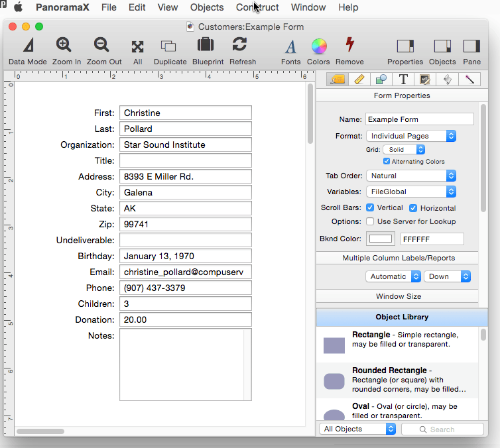Click the Object Library header
The image size is (500, 448).
point(402,317)
